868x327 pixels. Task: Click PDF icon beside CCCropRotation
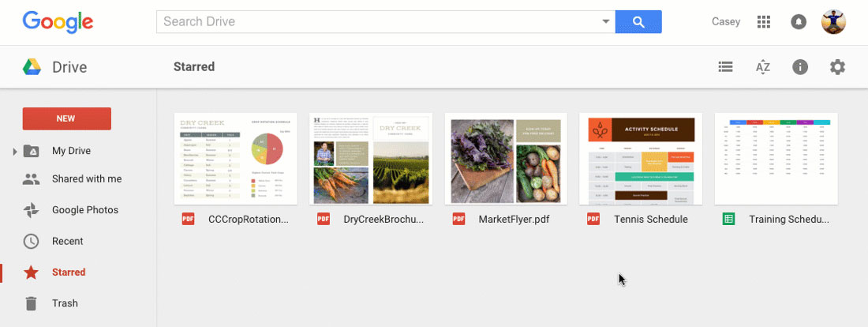[x=189, y=219]
